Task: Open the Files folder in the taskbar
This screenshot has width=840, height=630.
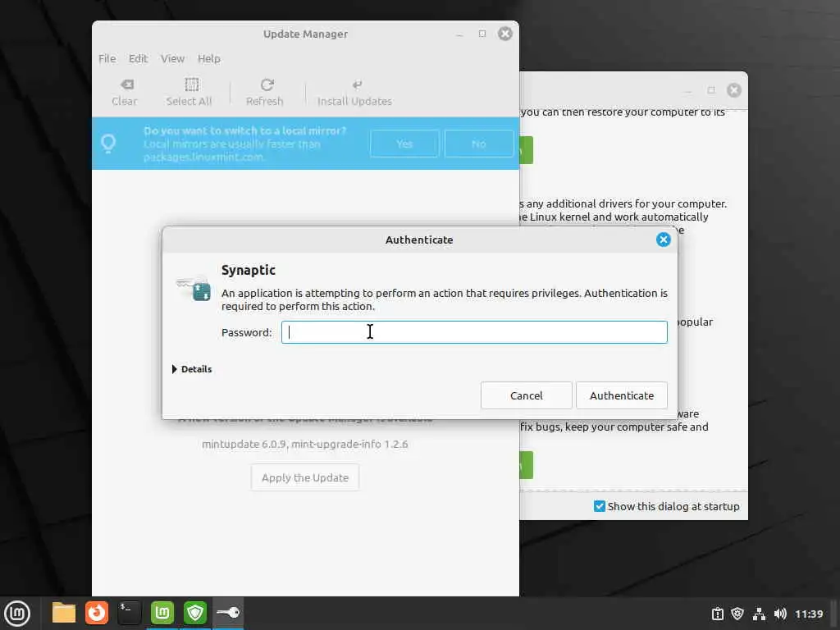Action: pyautogui.click(x=64, y=613)
